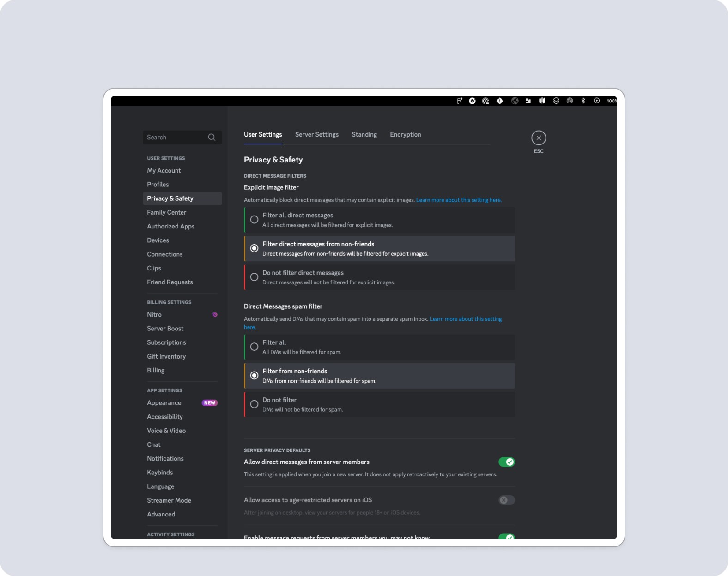Click the diamond alert icon in menu bar

[500, 101]
